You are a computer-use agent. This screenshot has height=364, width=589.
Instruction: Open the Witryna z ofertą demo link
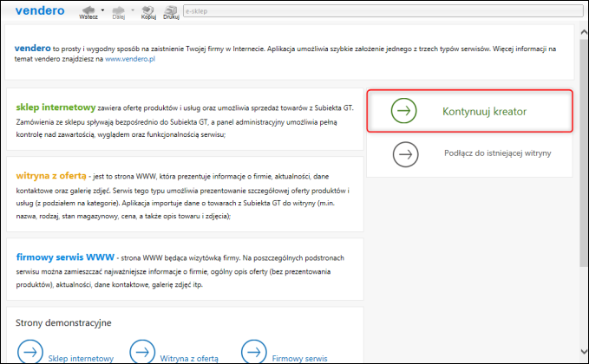[x=189, y=359]
